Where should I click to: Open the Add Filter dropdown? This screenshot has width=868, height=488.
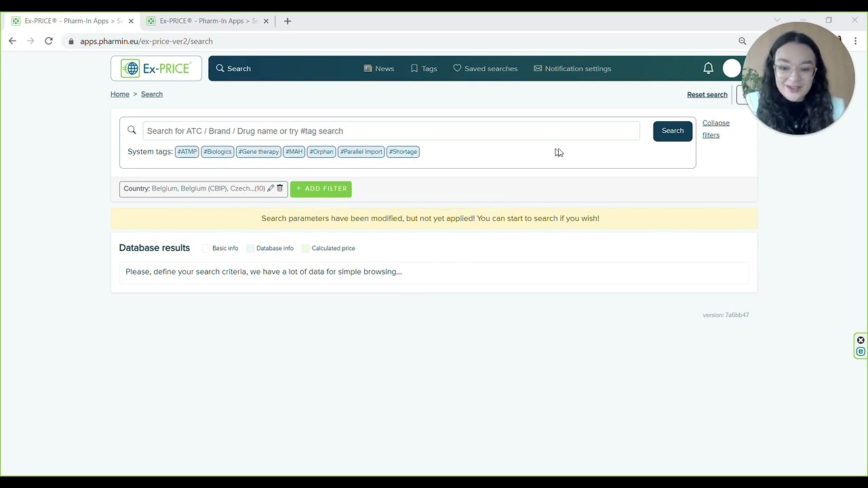pos(321,188)
